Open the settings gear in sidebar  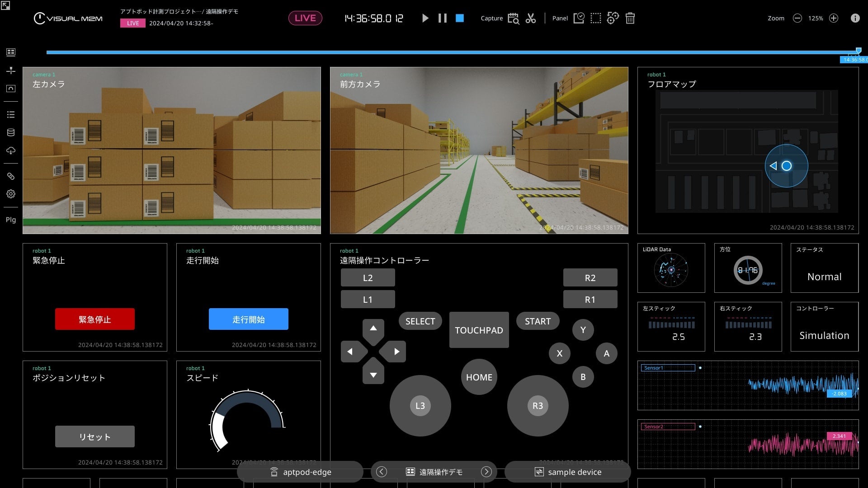tap(11, 194)
